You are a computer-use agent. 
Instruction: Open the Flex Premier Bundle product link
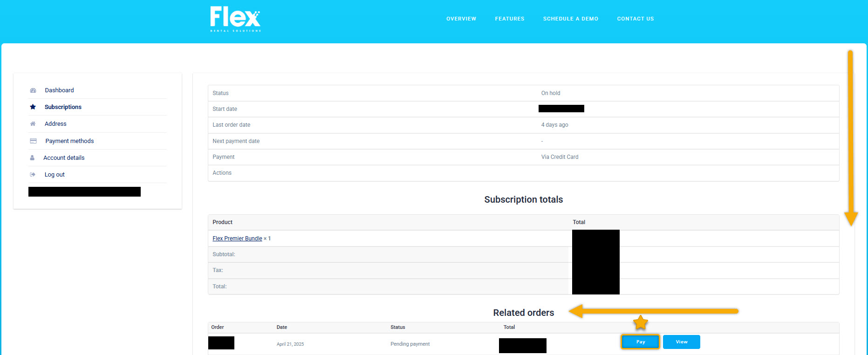point(237,239)
